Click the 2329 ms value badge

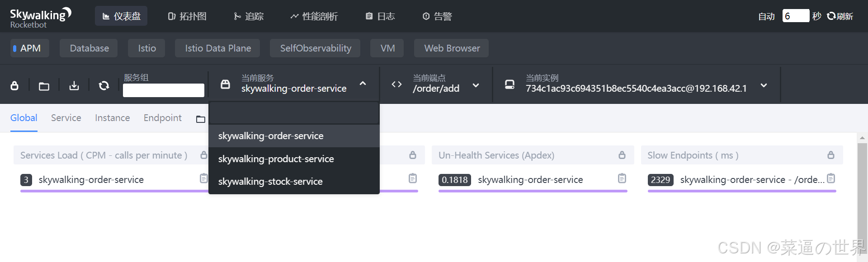[660, 180]
